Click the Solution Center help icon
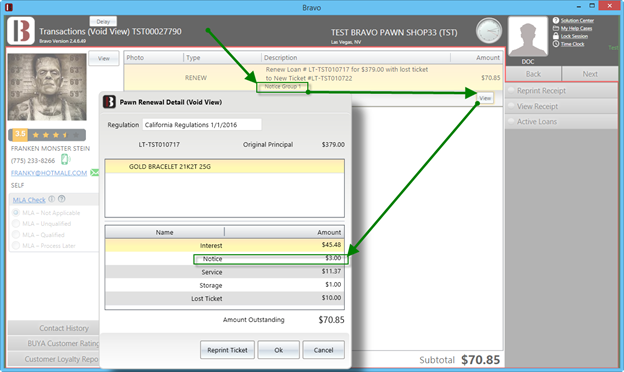The height and width of the screenshot is (372, 624). (x=556, y=20)
